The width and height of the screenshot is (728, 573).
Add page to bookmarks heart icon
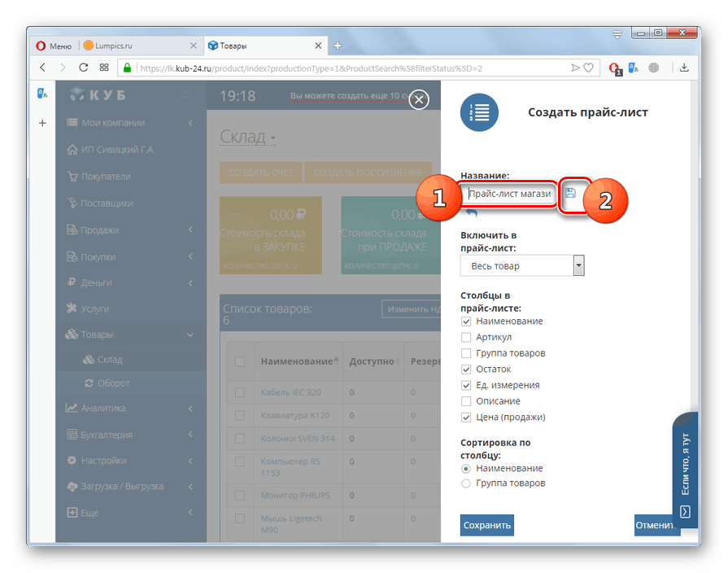589,68
